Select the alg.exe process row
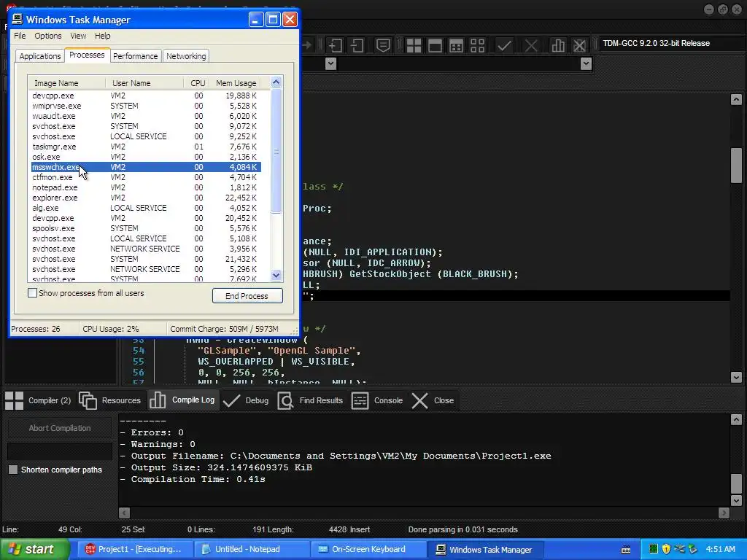This screenshot has width=747, height=560. click(146, 208)
